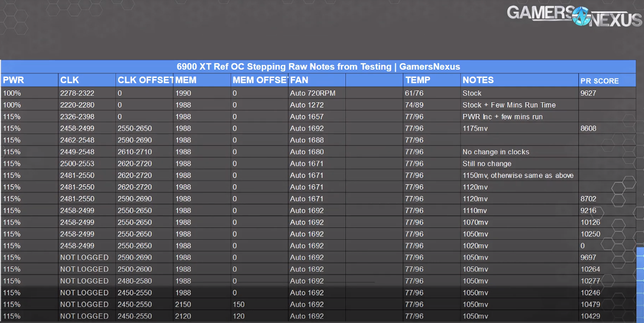
Task: Click the fan cell Auto 1688
Action: pos(307,140)
